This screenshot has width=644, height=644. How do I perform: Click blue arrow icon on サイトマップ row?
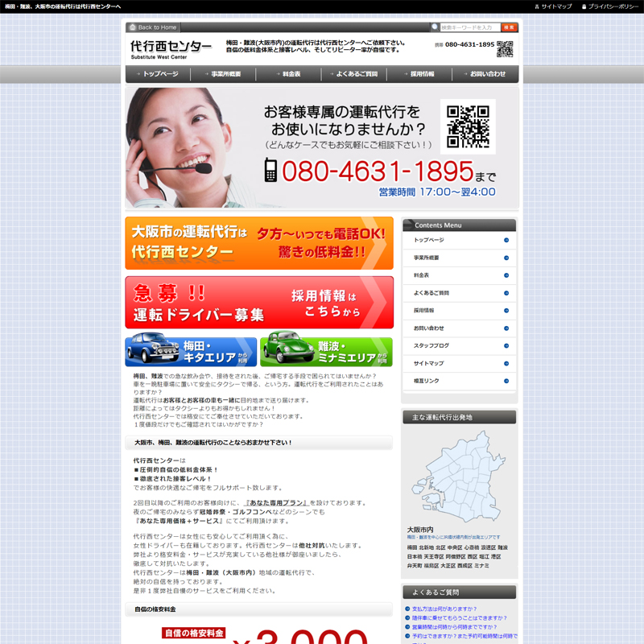click(x=506, y=364)
